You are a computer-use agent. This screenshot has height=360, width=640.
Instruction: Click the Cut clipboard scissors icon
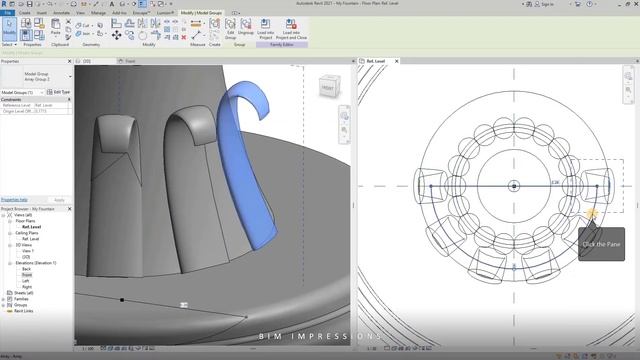coord(68,22)
